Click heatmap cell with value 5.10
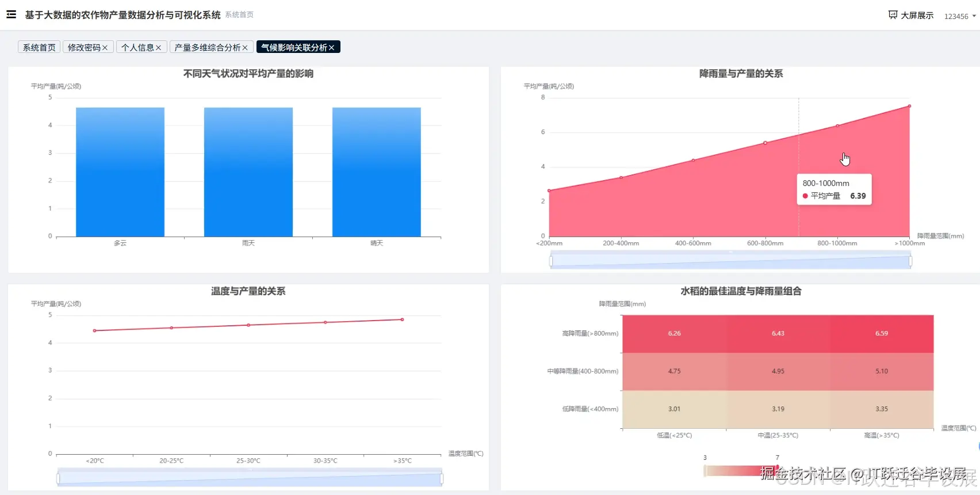 pyautogui.click(x=882, y=372)
